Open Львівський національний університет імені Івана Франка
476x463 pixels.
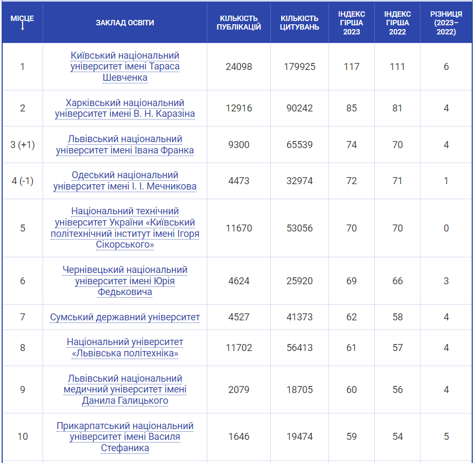[x=125, y=145]
